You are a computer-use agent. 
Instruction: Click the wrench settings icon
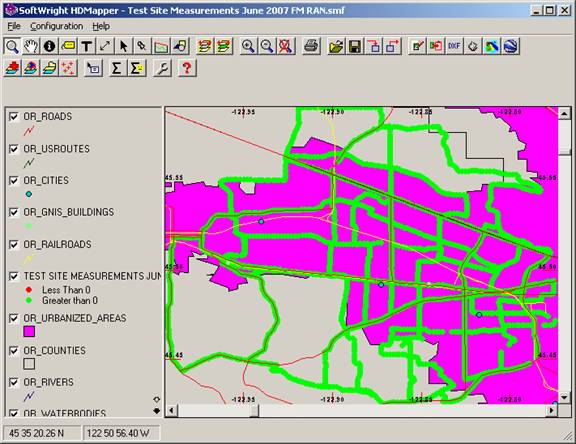click(162, 68)
